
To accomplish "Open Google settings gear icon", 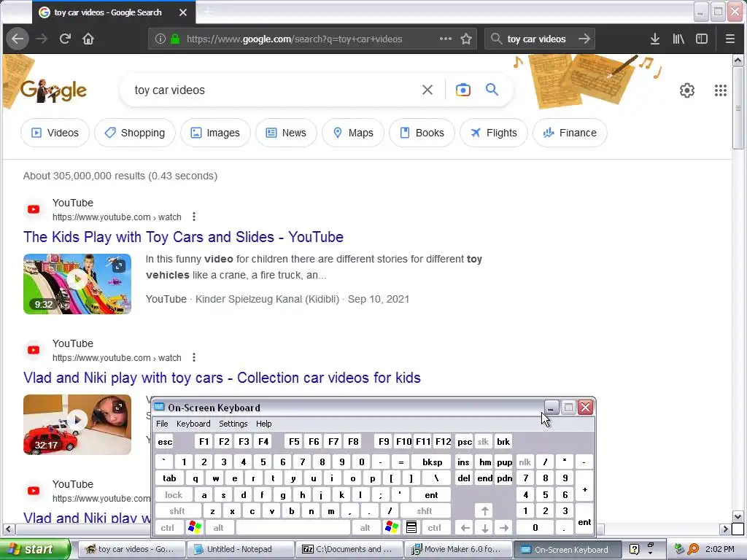I will point(687,90).
